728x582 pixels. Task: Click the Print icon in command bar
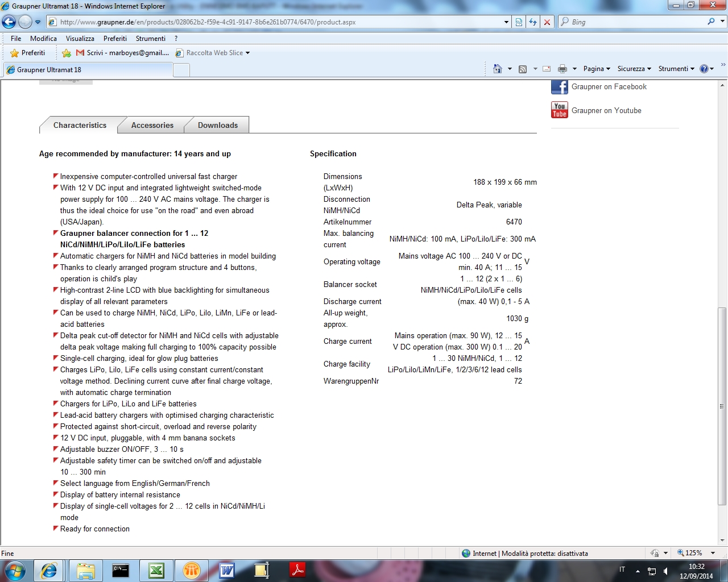[x=562, y=69]
